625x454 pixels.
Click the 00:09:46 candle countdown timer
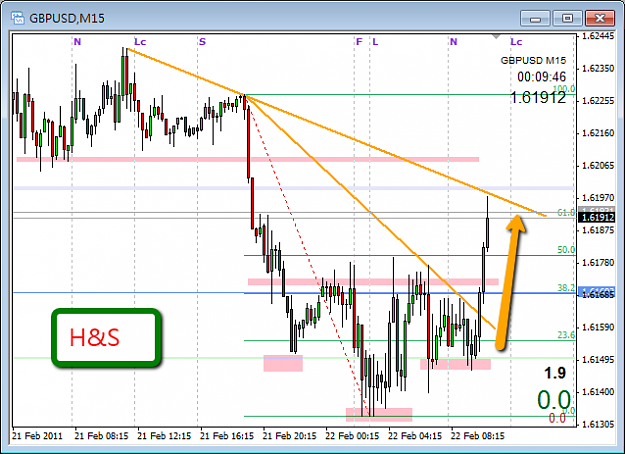click(x=541, y=77)
